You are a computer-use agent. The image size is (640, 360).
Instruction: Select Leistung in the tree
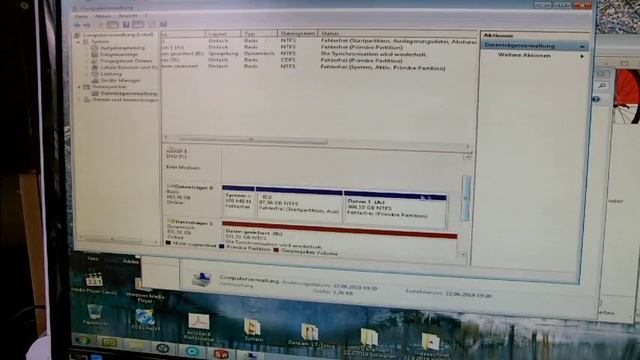coord(111,74)
